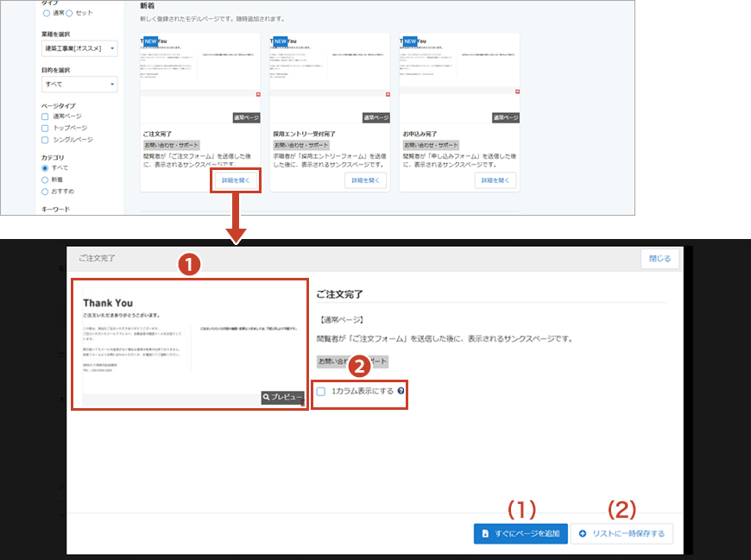Select the おすすめ category radio option
Screen dimensions: 751x560
[46, 191]
